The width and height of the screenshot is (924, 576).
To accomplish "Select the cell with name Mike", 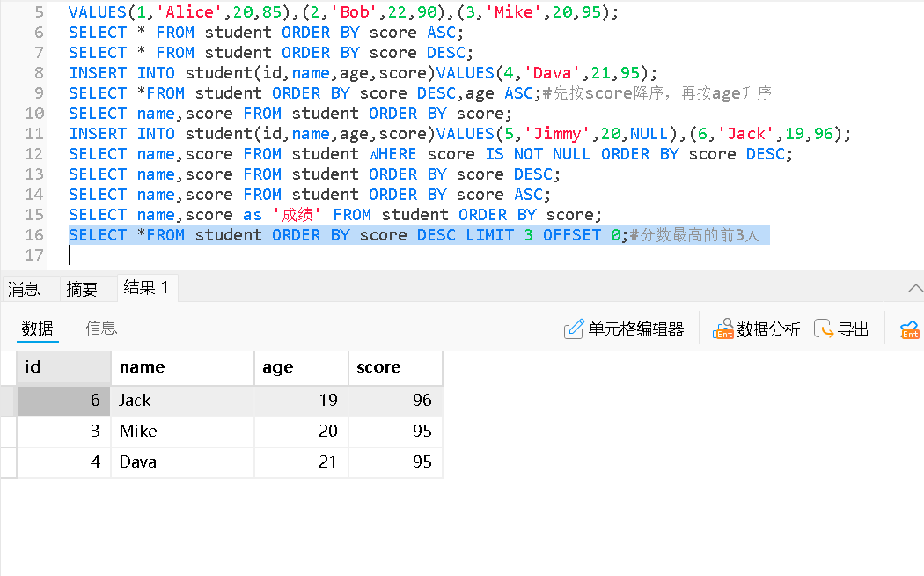I will point(183,431).
